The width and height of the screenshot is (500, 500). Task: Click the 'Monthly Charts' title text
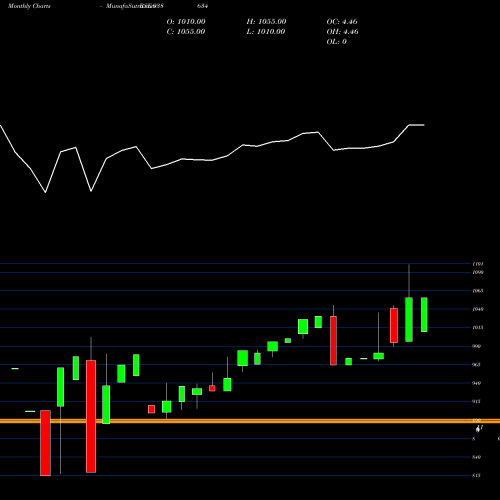pyautogui.click(x=29, y=6)
